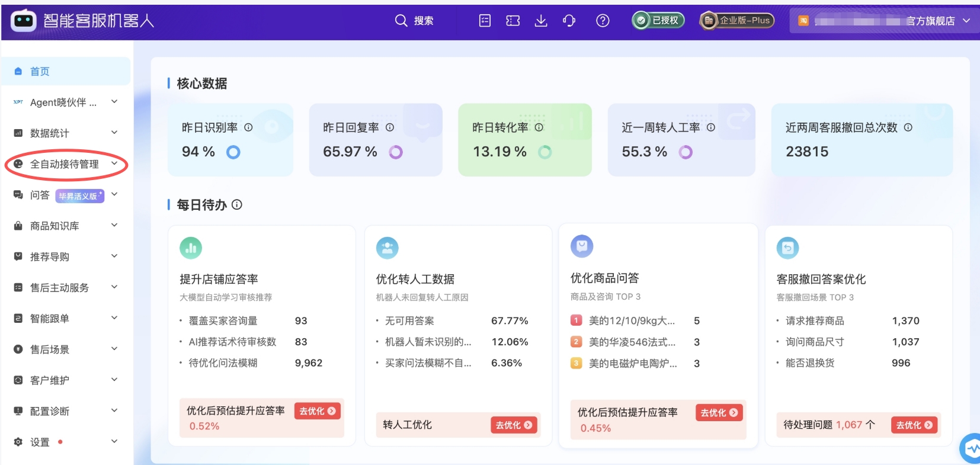
Task: Click the blue icon of 客服撤回答案优化
Action: pyautogui.click(x=788, y=248)
